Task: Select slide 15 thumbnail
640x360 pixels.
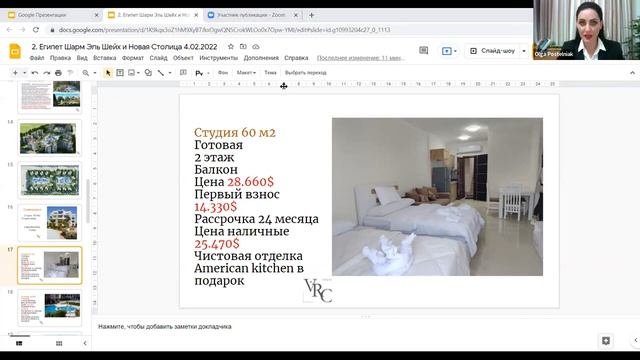Action: [x=50, y=181]
